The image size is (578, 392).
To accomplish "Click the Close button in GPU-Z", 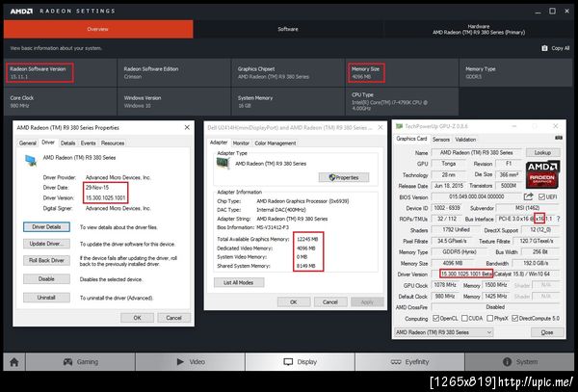I will (x=547, y=332).
